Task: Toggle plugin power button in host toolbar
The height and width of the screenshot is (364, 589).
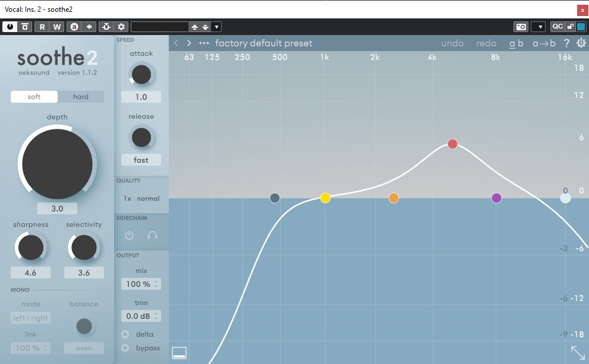Action: pos(10,27)
